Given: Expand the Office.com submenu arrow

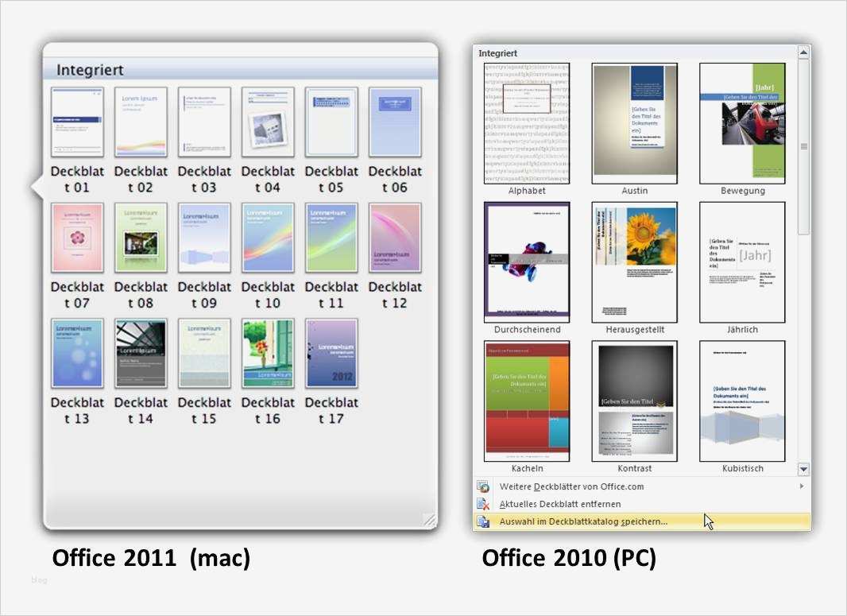Looking at the screenshot, I should 802,486.
